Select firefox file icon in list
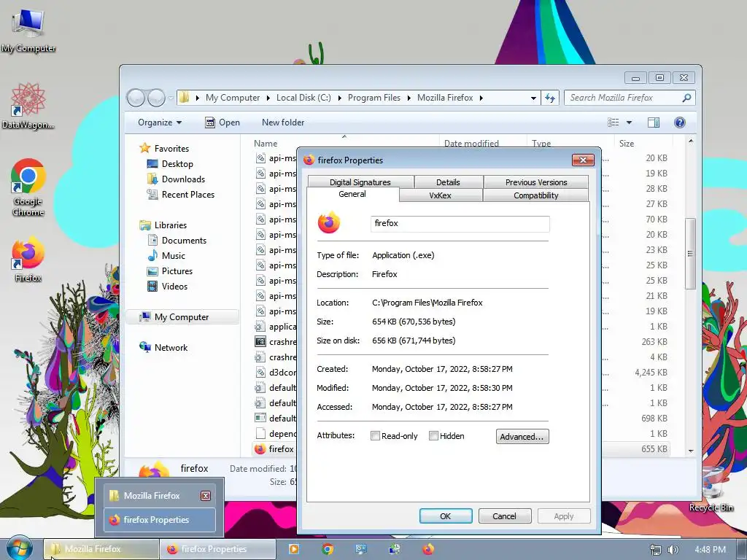Viewport: 747px width, 560px height. (260, 448)
